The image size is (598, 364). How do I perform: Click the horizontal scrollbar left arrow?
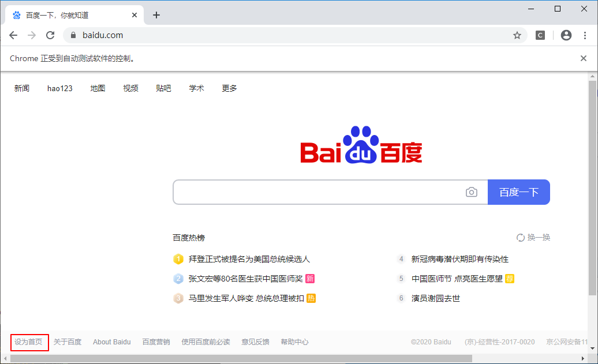5,359
